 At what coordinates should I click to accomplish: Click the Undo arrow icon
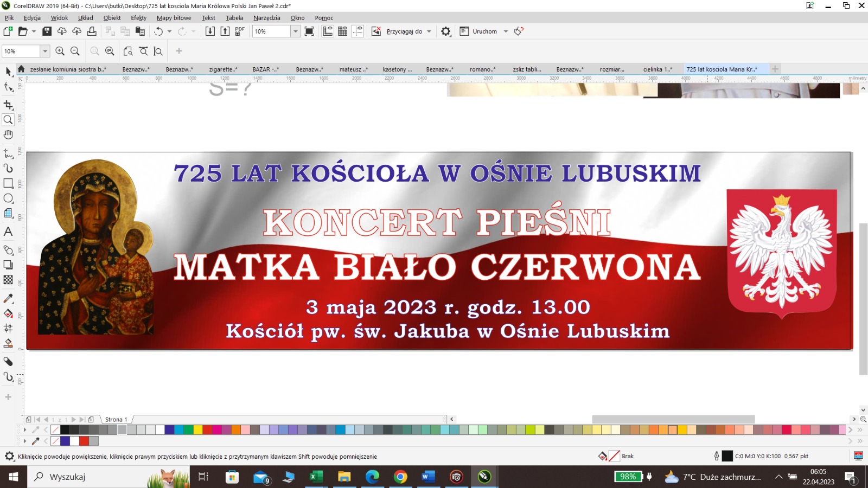point(158,31)
